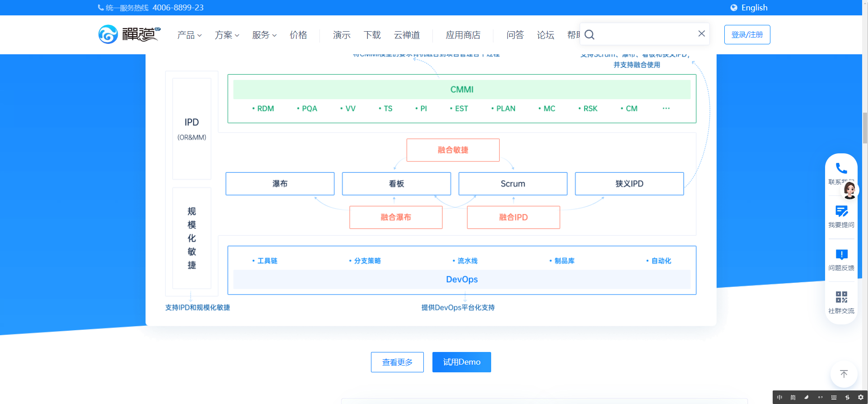Screen dimensions: 868x404
Task: Toggle the IME punctuation mode icon
Action: [820, 397]
